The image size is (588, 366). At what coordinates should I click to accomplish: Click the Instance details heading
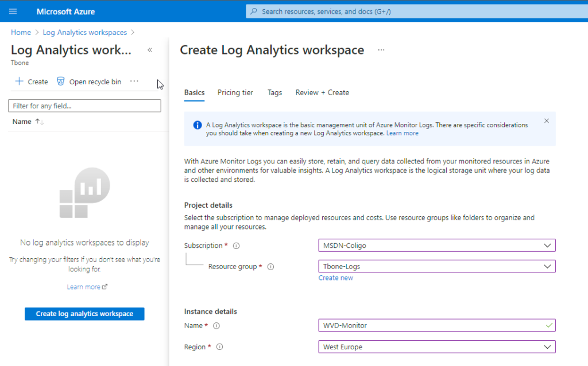pyautogui.click(x=210, y=312)
